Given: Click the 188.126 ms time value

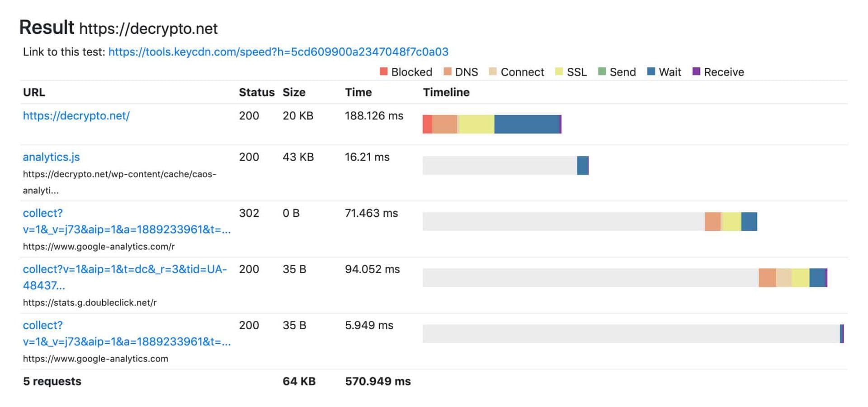Looking at the screenshot, I should [x=374, y=116].
